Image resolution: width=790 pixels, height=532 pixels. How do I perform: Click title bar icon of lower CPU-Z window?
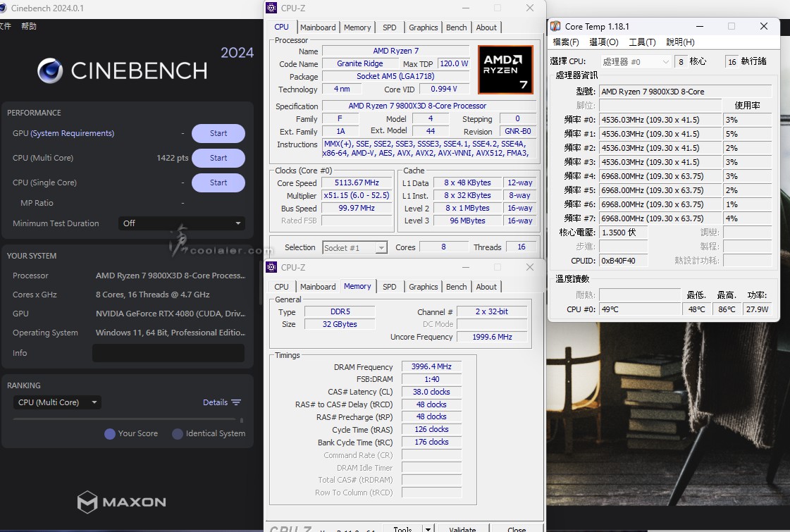[x=271, y=267]
